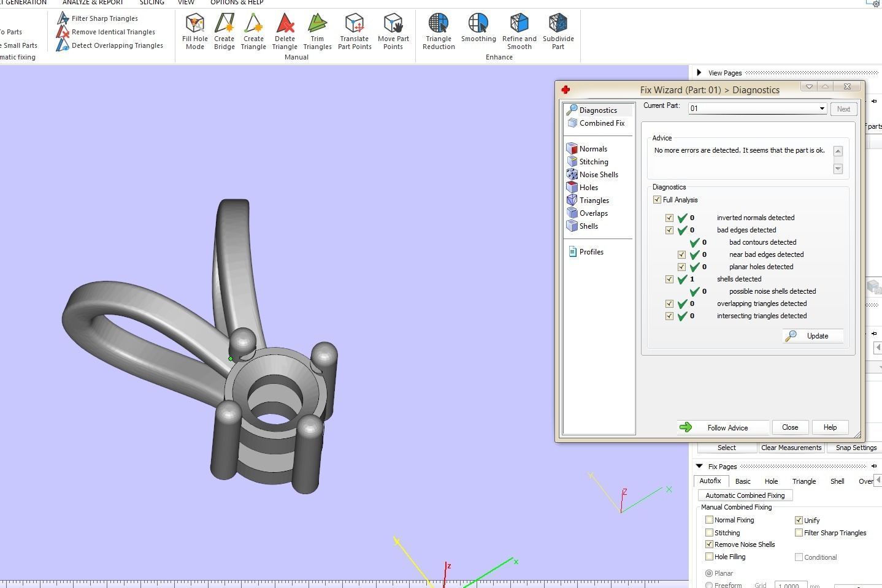The width and height of the screenshot is (882, 588).
Task: Open the Current Part dropdown
Action: click(x=757, y=109)
